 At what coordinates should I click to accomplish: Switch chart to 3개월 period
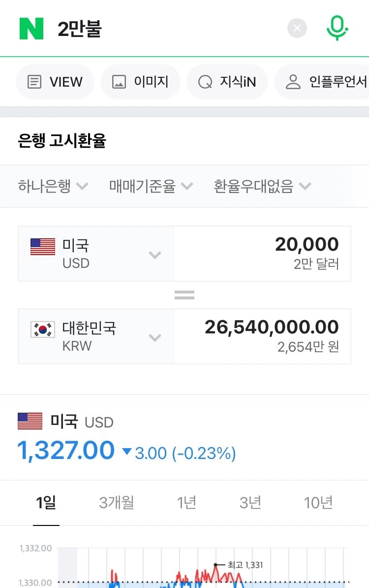pyautogui.click(x=117, y=503)
